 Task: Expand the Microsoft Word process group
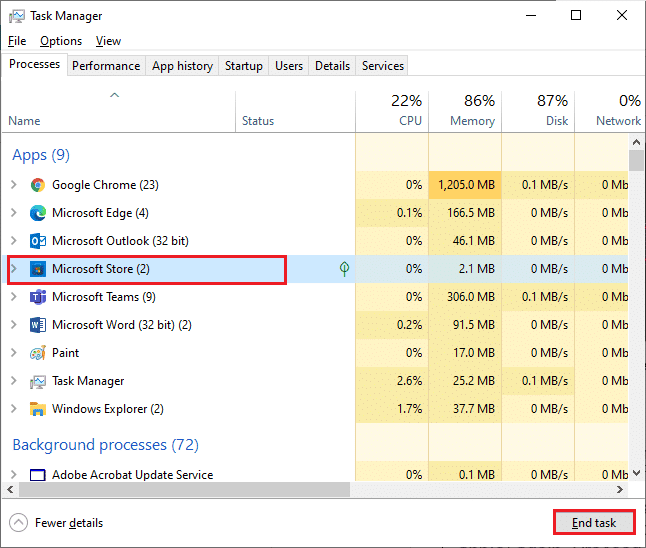14,325
